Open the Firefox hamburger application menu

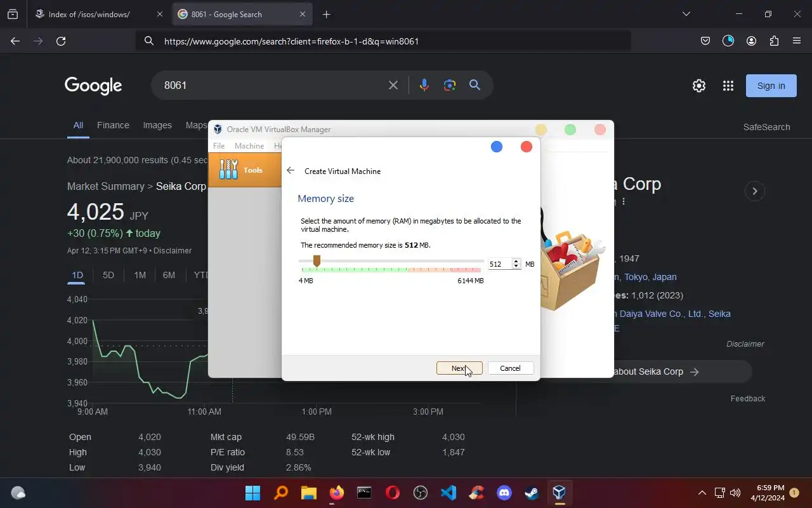[797, 41]
